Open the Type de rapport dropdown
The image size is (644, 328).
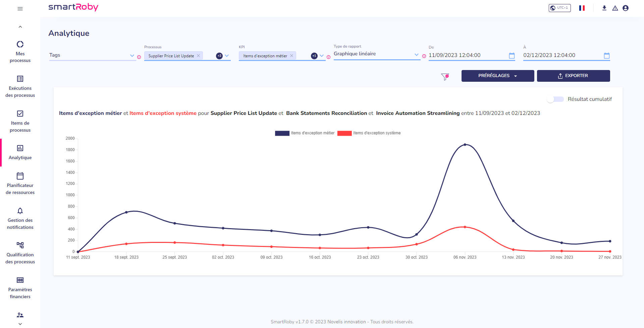pos(377,54)
